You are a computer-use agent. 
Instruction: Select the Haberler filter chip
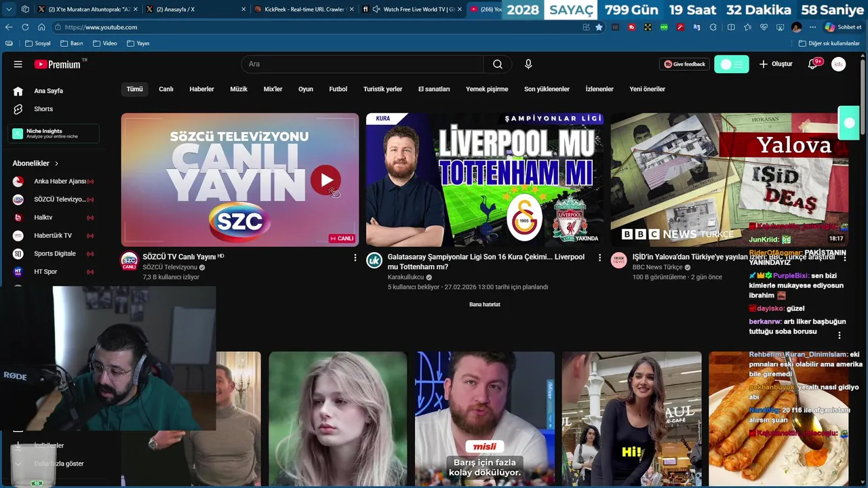pyautogui.click(x=201, y=89)
